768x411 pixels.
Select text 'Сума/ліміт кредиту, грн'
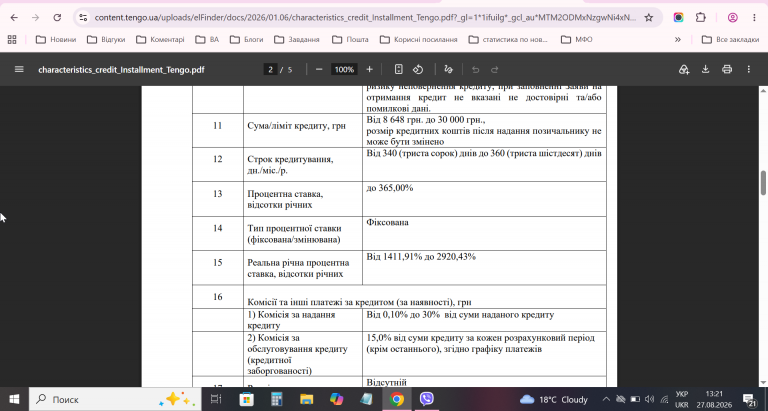[296, 126]
